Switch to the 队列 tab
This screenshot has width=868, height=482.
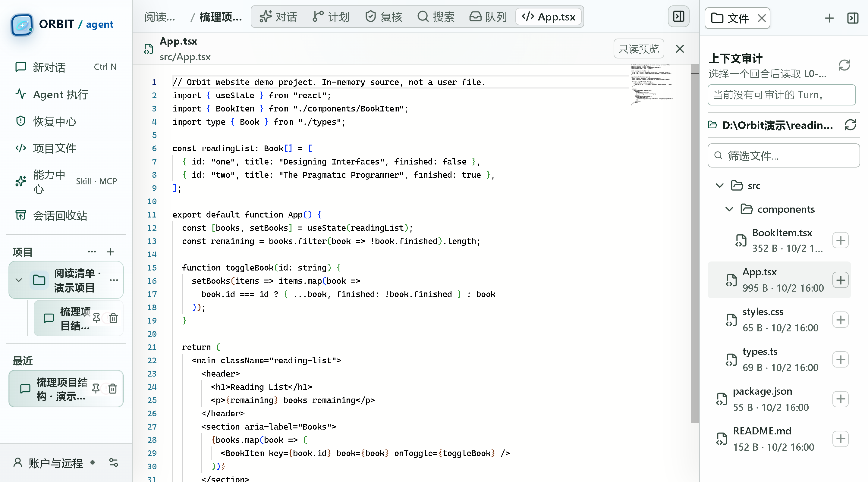488,17
